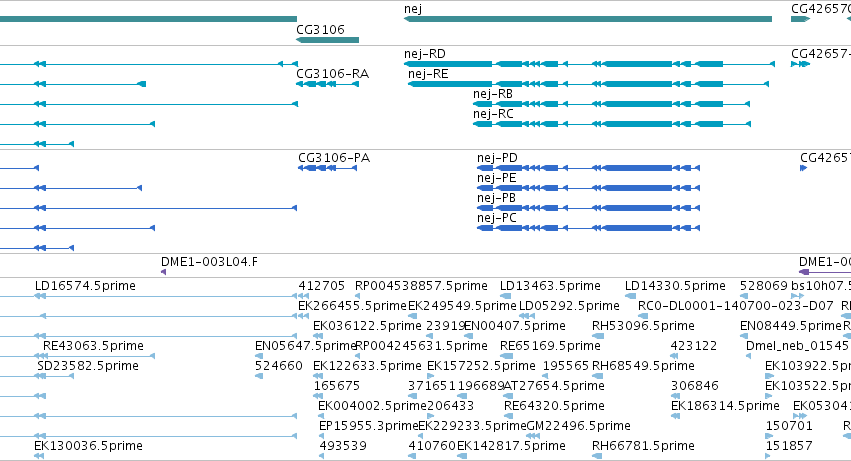Click the EK157252.5prime label

point(481,366)
